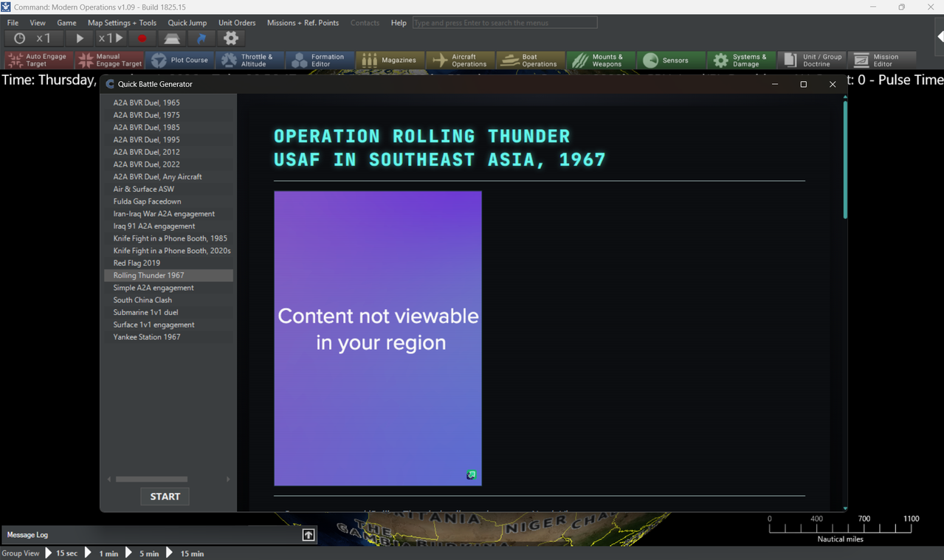
Task: Open the Quick Jump menu
Action: (187, 23)
